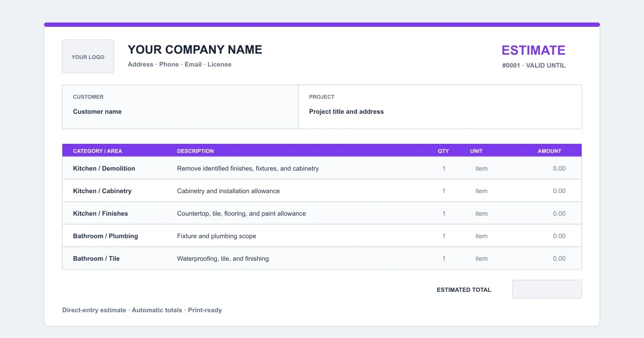The width and height of the screenshot is (644, 338).
Task: Click the AMOUNT column header
Action: [550, 151]
